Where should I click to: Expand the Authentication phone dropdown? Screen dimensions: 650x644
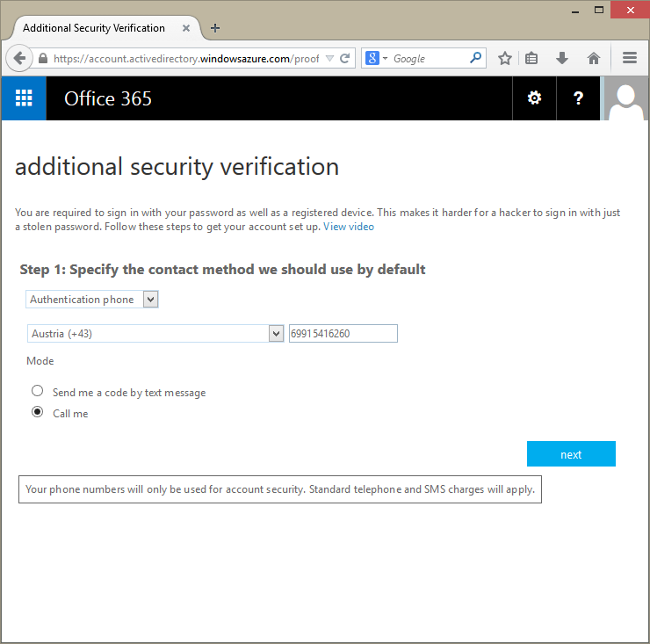[x=150, y=300]
